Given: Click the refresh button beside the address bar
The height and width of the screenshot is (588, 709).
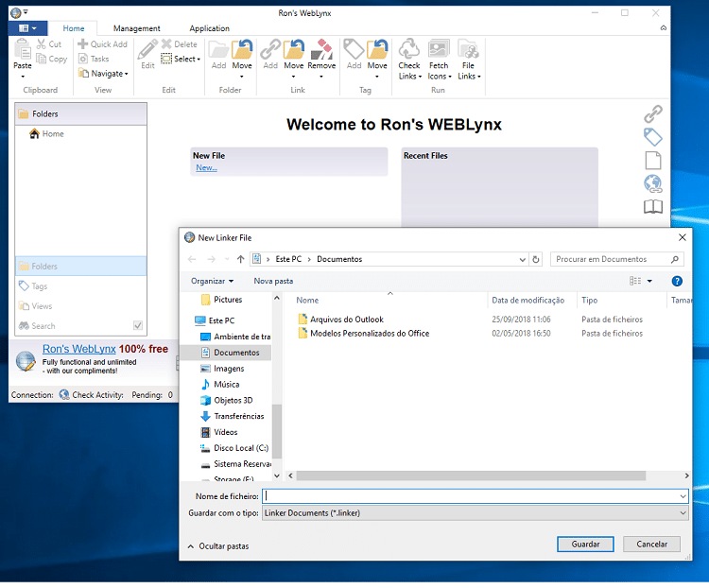Looking at the screenshot, I should tap(536, 259).
